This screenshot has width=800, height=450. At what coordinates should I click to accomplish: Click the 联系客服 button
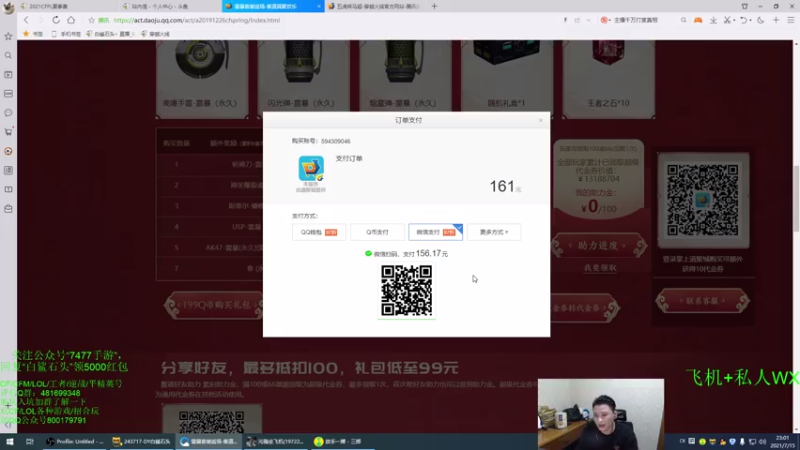click(703, 301)
